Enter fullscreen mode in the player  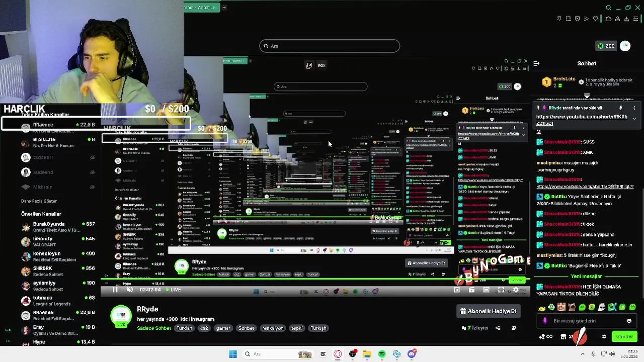point(501,290)
